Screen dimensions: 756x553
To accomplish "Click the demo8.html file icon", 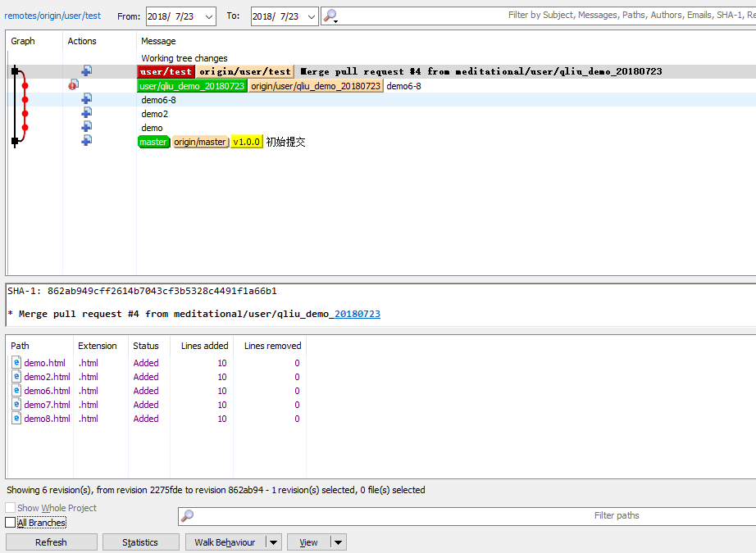I will point(16,419).
